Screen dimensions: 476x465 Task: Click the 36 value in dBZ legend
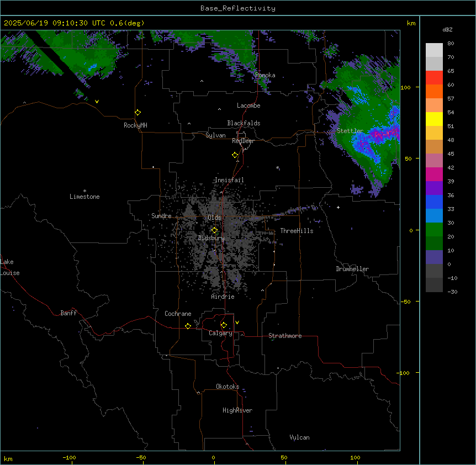[451, 195]
